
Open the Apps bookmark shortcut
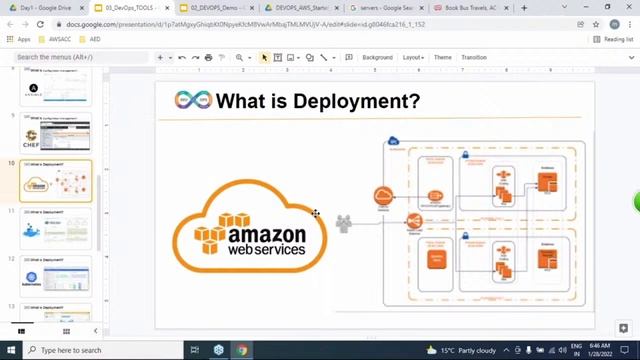[x=19, y=39]
